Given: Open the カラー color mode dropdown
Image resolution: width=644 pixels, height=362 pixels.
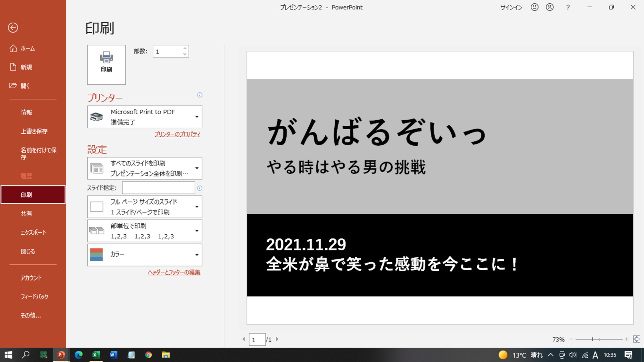Looking at the screenshot, I should coord(145,255).
